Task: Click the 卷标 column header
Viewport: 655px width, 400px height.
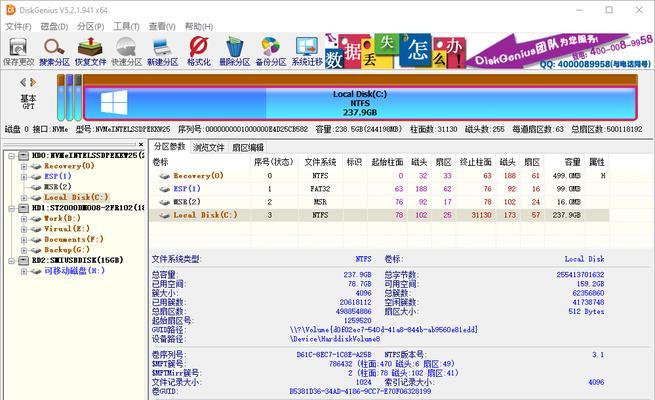Action: [160, 162]
